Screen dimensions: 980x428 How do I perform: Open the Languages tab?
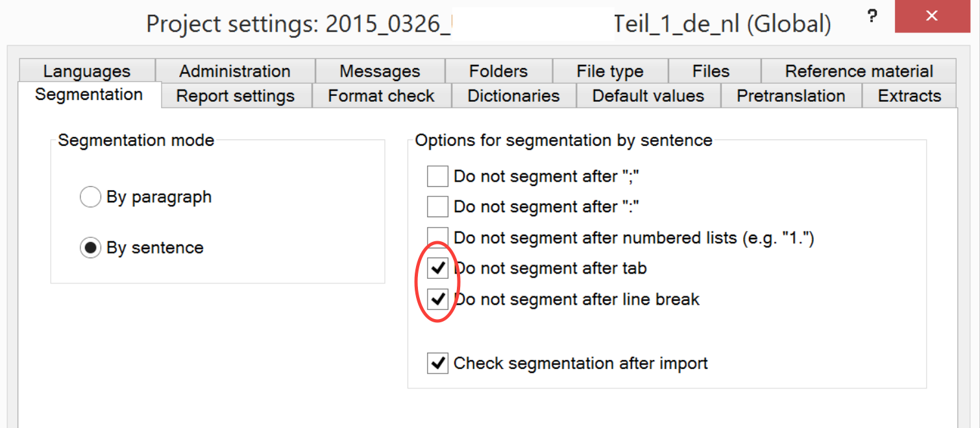tap(87, 71)
